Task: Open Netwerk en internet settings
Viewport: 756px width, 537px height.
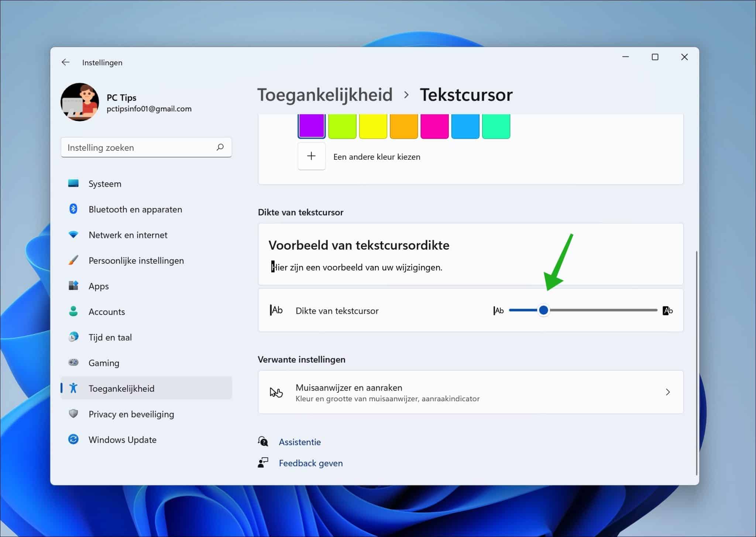Action: coord(73,235)
